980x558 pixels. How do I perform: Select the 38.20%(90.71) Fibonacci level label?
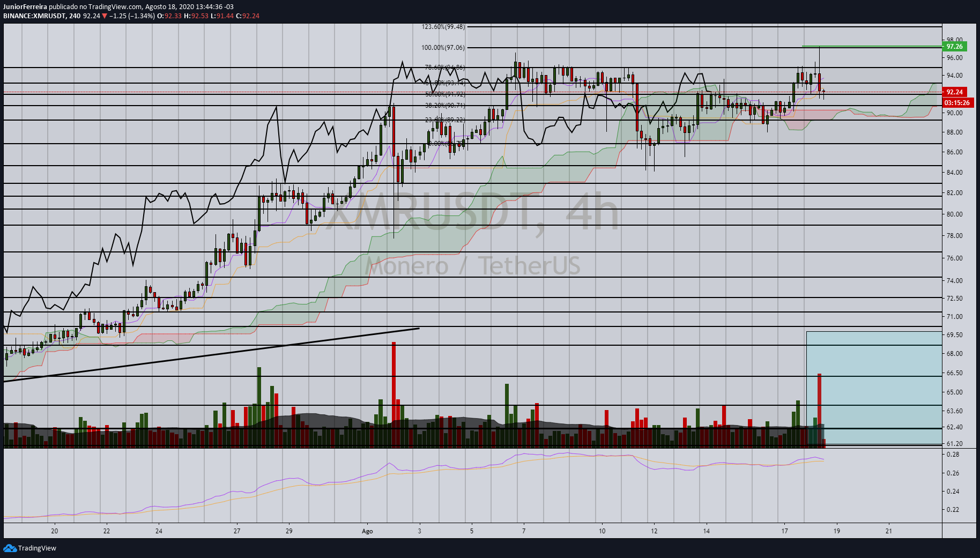(445, 106)
